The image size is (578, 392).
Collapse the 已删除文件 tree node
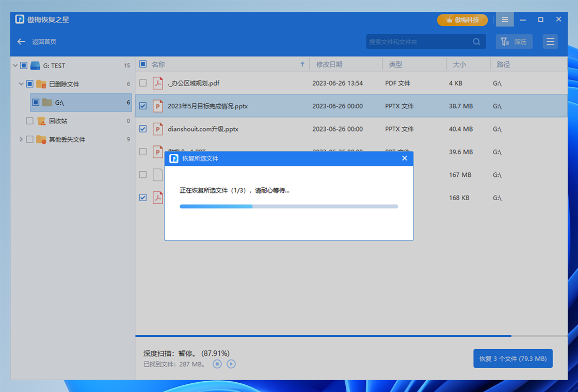pos(21,84)
